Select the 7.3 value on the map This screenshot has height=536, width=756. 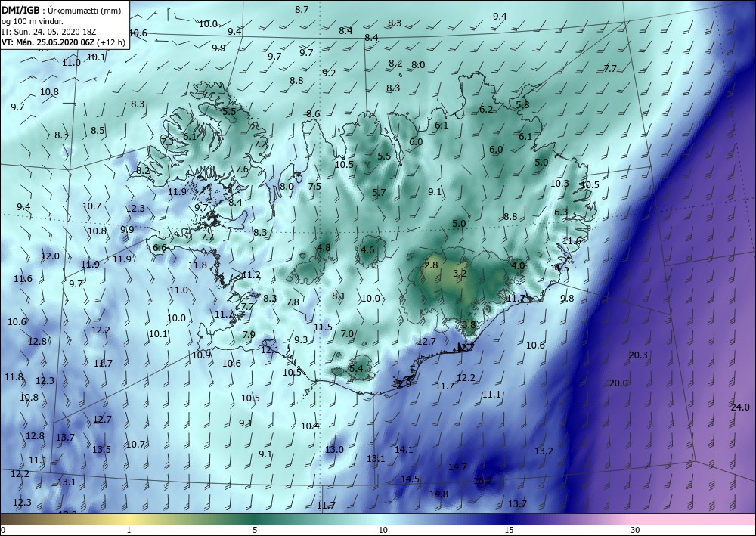coord(167,141)
